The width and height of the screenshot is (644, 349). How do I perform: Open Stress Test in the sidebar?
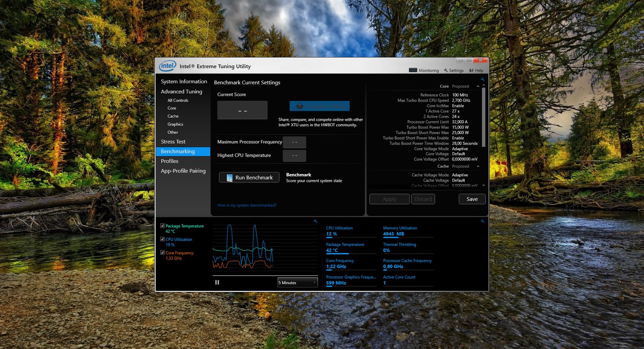point(173,142)
